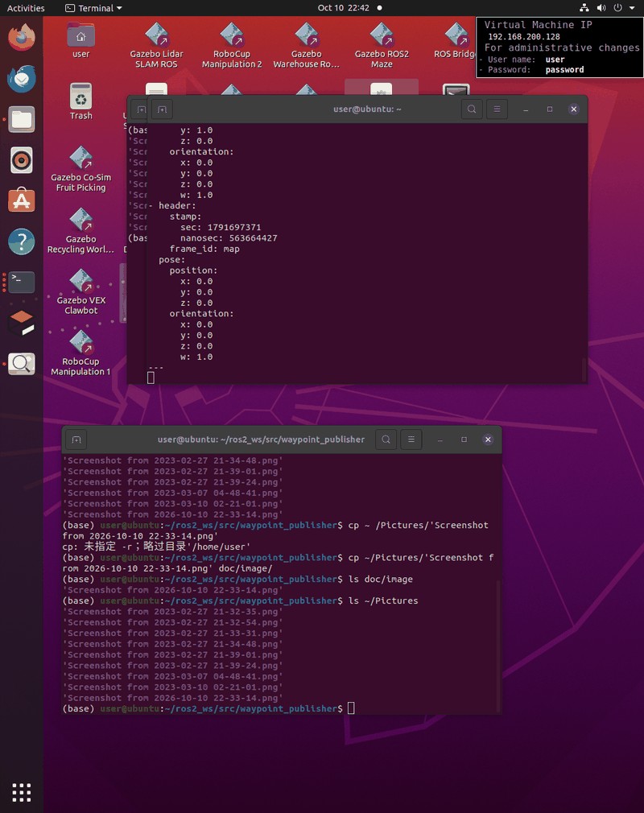Click the waypoint_publisher terminal scrollbar

(x=499, y=646)
